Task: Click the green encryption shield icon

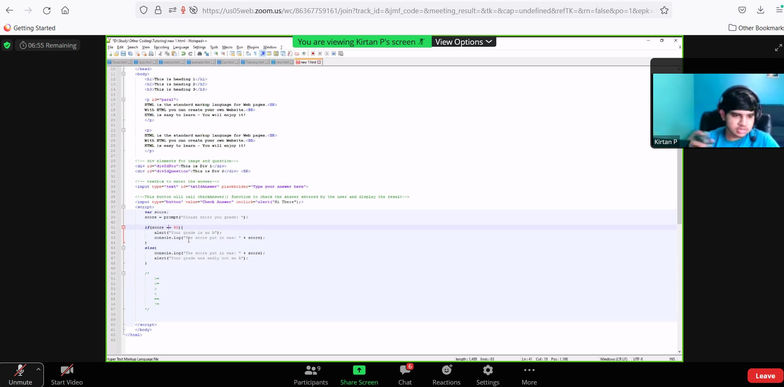Action: tap(6, 45)
